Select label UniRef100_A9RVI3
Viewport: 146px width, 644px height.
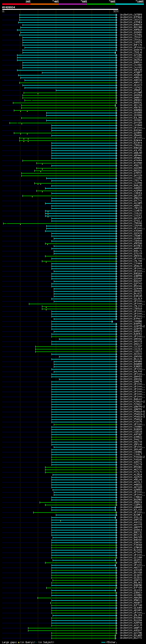(x=131, y=82)
